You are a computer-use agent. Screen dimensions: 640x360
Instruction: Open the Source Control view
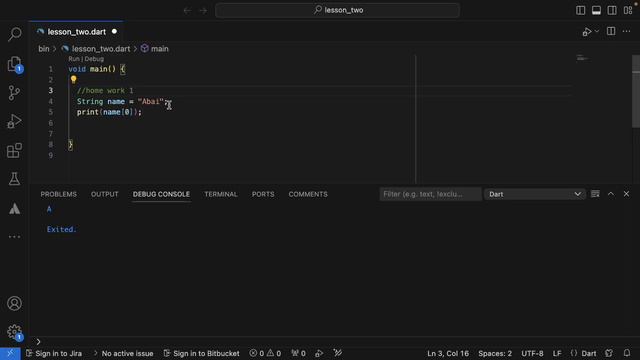click(x=14, y=93)
